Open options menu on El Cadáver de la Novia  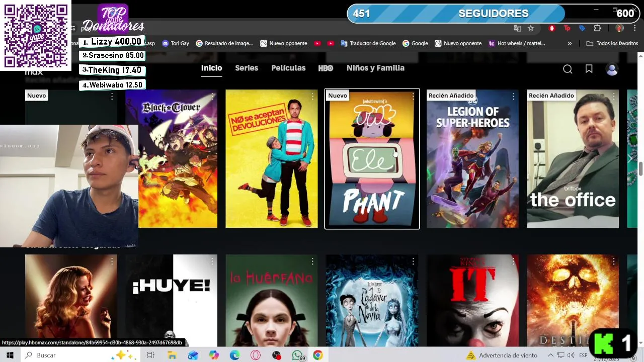413,261
